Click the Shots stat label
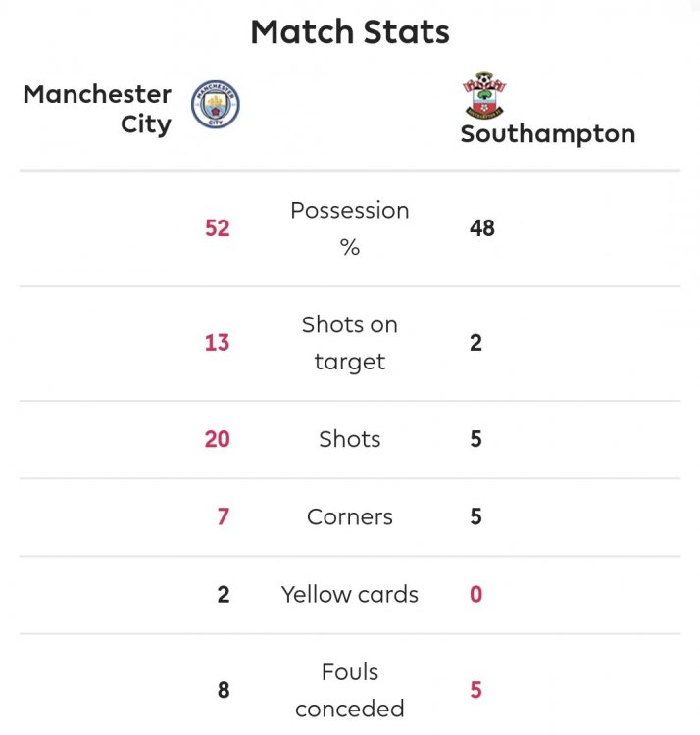The height and width of the screenshot is (735, 700). 350,439
